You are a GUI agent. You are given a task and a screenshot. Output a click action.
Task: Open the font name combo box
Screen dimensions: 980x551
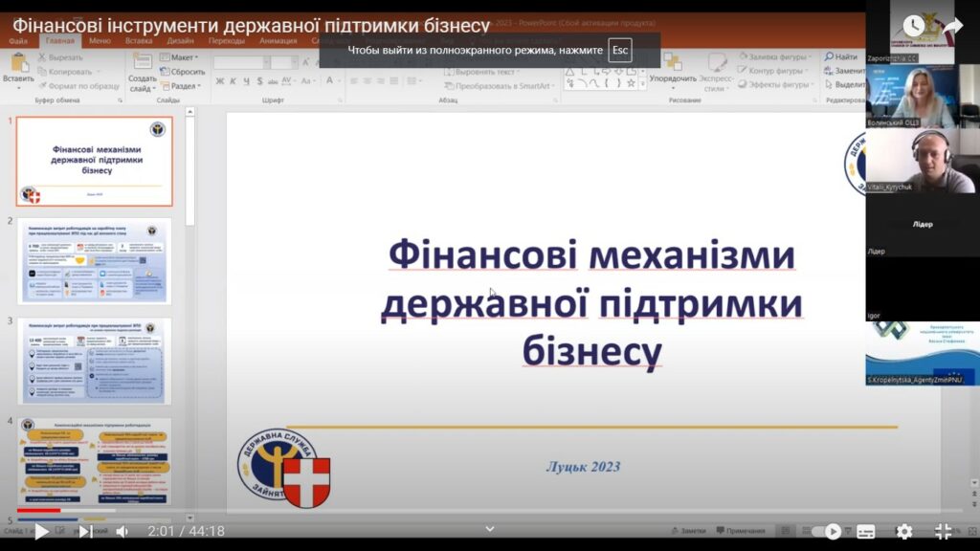(242, 62)
